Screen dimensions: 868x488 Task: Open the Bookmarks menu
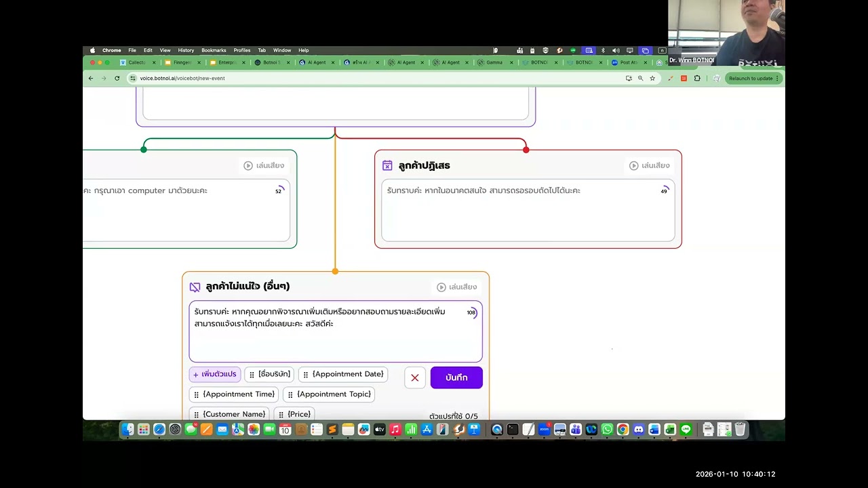tap(214, 50)
